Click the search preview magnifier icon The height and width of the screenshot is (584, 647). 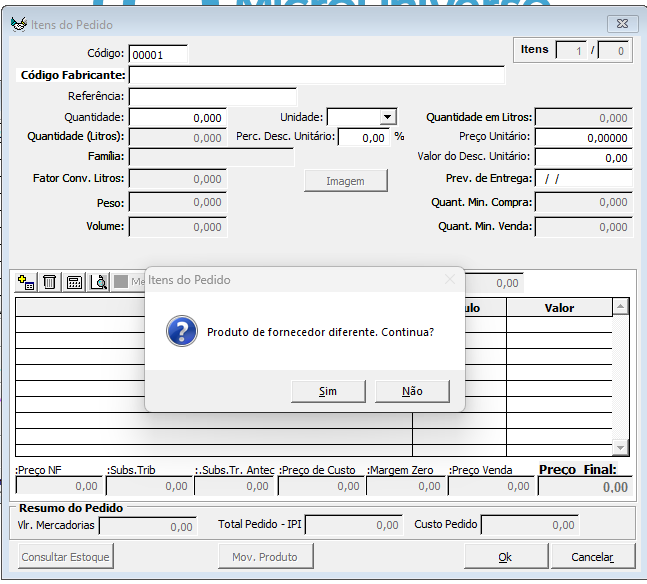click(98, 283)
